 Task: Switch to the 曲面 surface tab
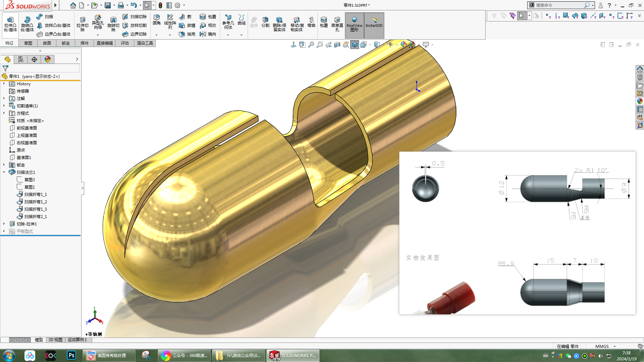[47, 43]
